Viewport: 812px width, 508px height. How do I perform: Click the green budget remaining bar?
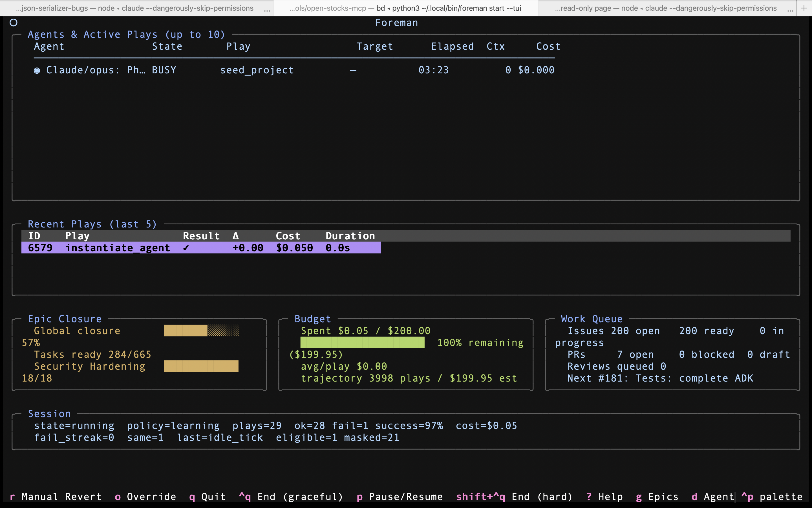click(362, 343)
